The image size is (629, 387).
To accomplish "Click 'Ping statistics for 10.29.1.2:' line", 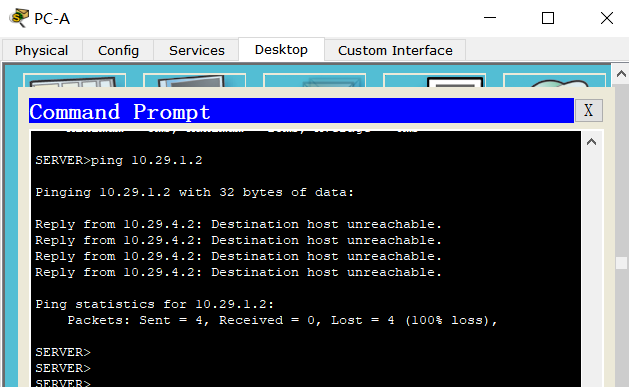I will point(154,304).
